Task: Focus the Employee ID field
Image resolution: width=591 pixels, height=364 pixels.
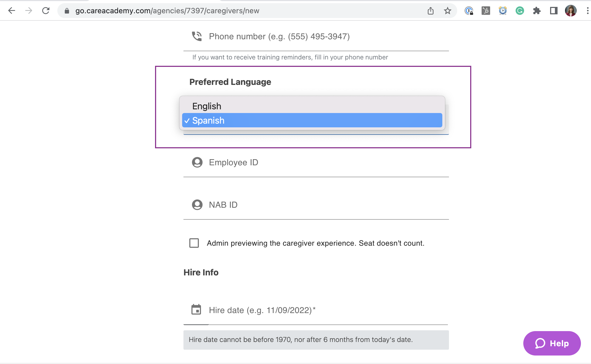Action: [x=316, y=162]
